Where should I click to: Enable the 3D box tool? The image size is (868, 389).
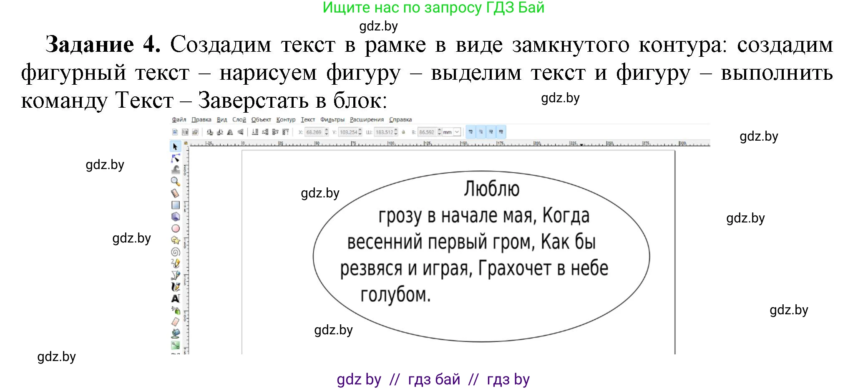click(175, 217)
